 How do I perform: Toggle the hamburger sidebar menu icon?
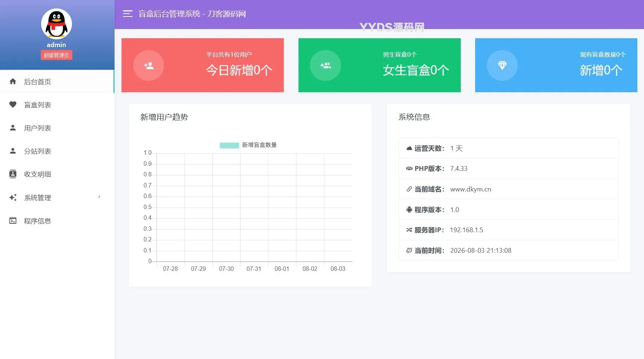click(127, 14)
